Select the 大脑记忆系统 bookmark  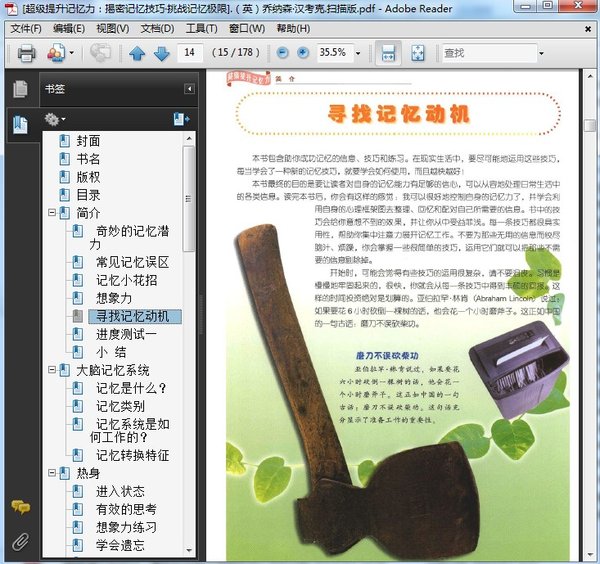click(112, 370)
